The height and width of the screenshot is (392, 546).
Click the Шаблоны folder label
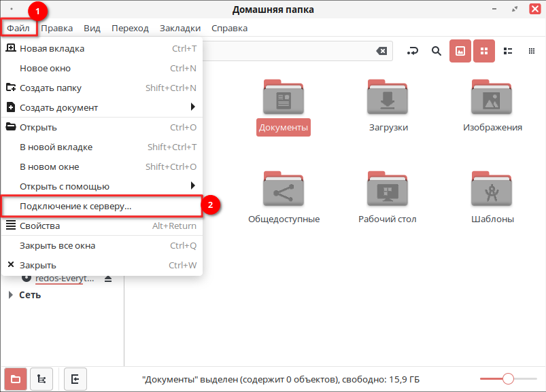coord(492,219)
